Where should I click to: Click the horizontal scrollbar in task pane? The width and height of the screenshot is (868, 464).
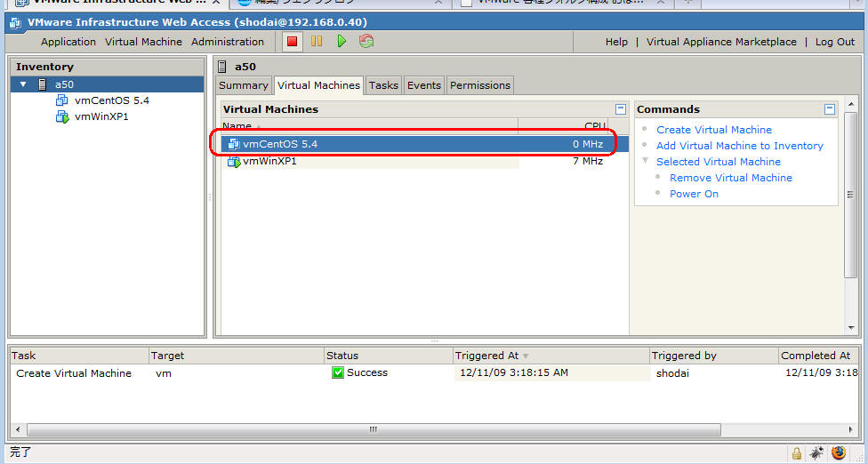tap(374, 430)
